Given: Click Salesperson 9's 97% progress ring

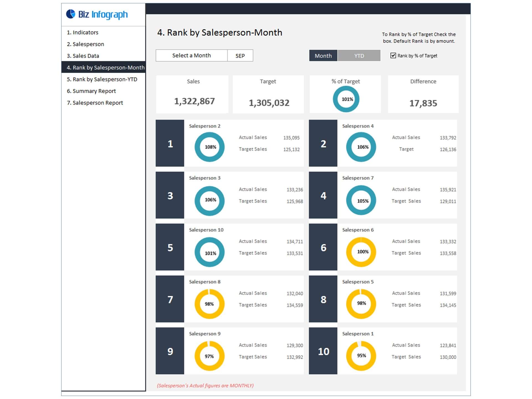Looking at the screenshot, I should click(x=210, y=356).
